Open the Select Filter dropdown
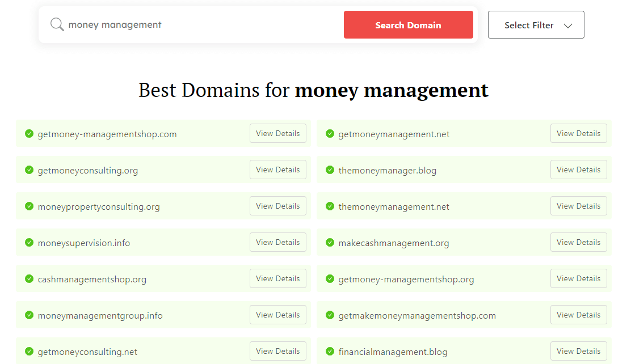631x364 pixels. [x=536, y=25]
